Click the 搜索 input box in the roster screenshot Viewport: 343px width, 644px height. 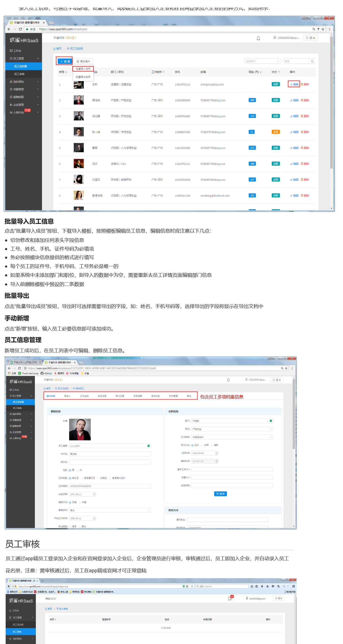(296, 61)
